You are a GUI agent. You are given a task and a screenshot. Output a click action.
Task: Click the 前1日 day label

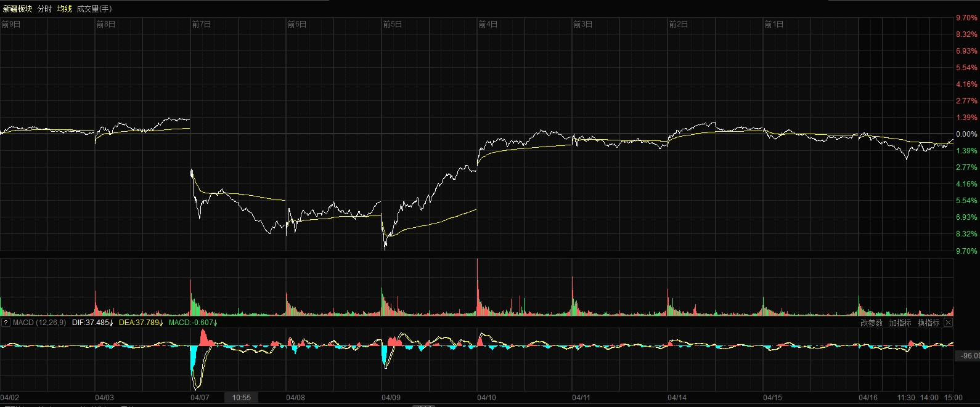[774, 25]
